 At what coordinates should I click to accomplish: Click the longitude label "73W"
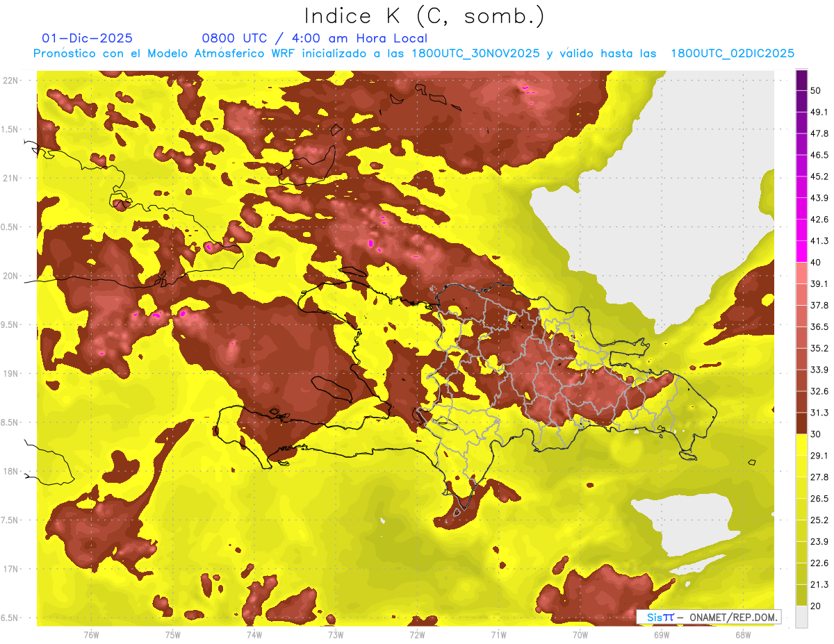(x=336, y=634)
